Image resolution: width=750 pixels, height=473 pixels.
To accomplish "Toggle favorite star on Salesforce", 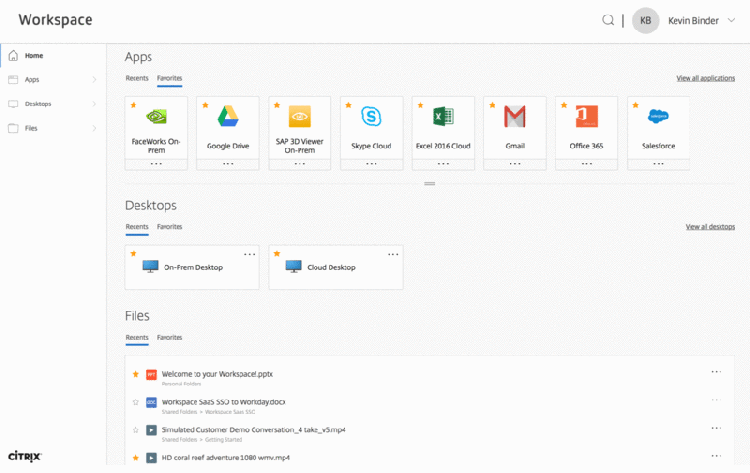I will click(636, 105).
